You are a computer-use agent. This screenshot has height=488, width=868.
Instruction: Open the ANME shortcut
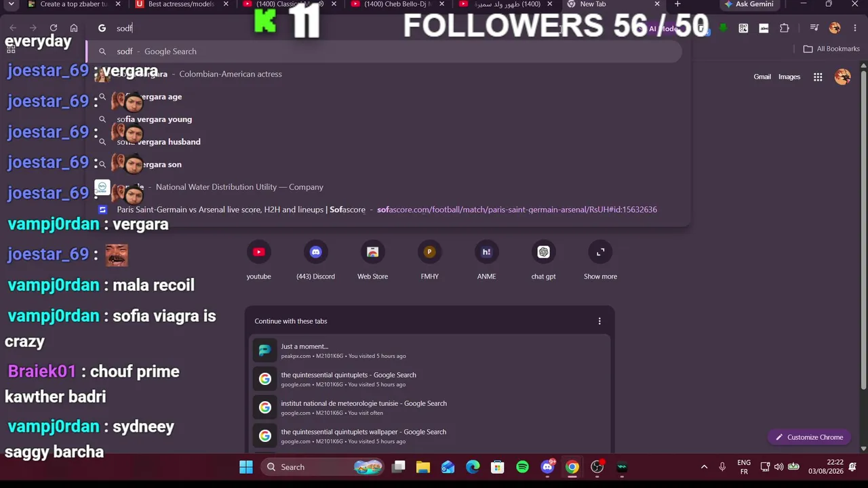pyautogui.click(x=486, y=261)
